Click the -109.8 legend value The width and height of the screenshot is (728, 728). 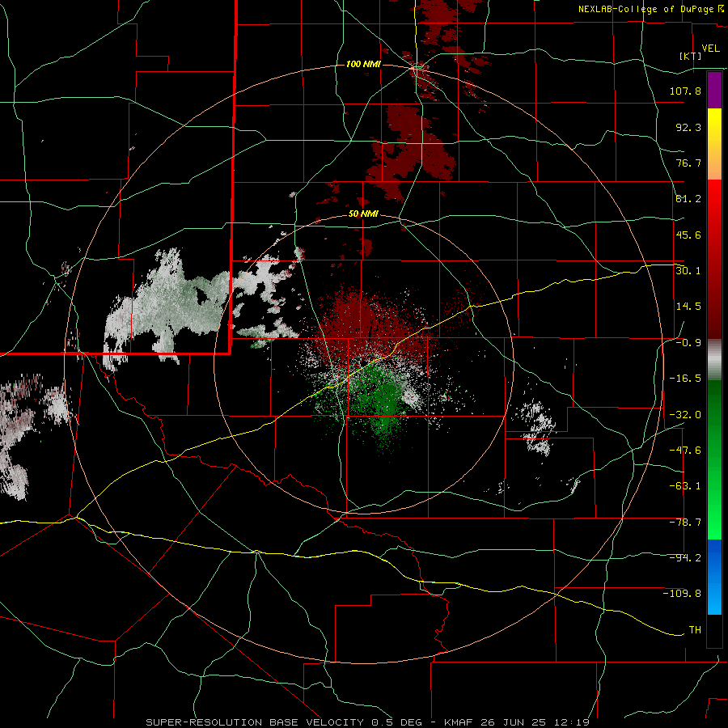click(682, 594)
